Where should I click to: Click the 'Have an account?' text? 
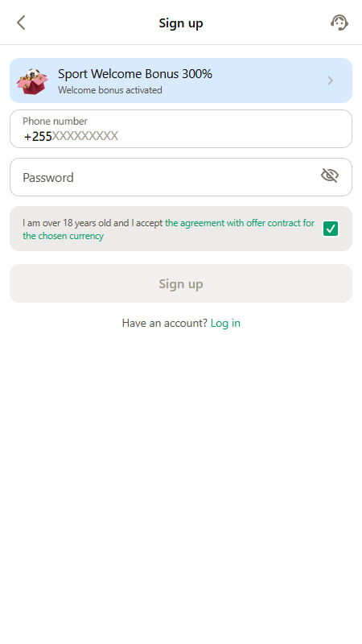pos(165,324)
